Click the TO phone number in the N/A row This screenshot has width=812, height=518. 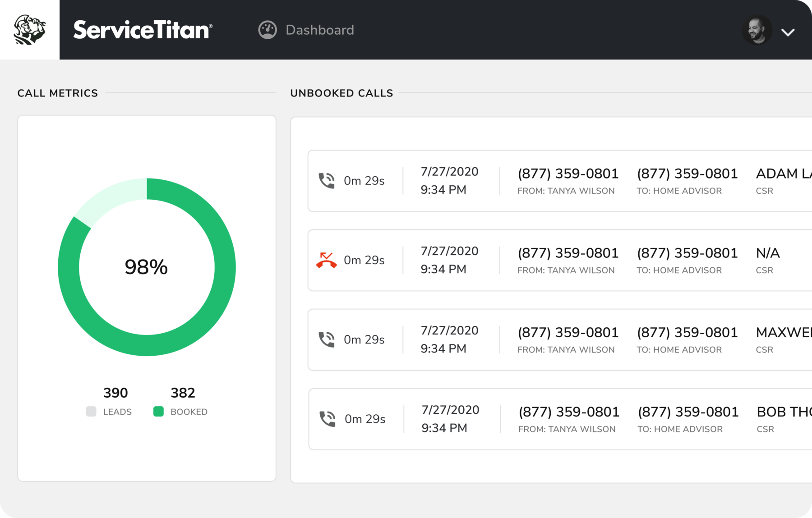[687, 253]
